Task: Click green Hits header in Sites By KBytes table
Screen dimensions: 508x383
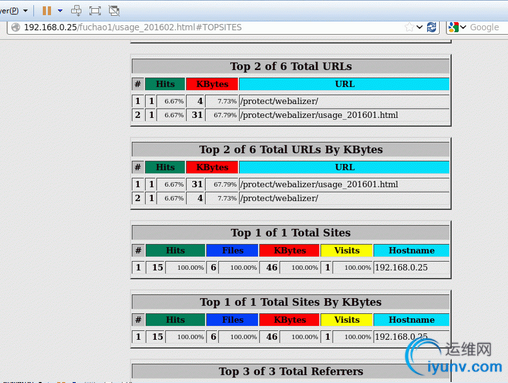Action: tap(175, 320)
